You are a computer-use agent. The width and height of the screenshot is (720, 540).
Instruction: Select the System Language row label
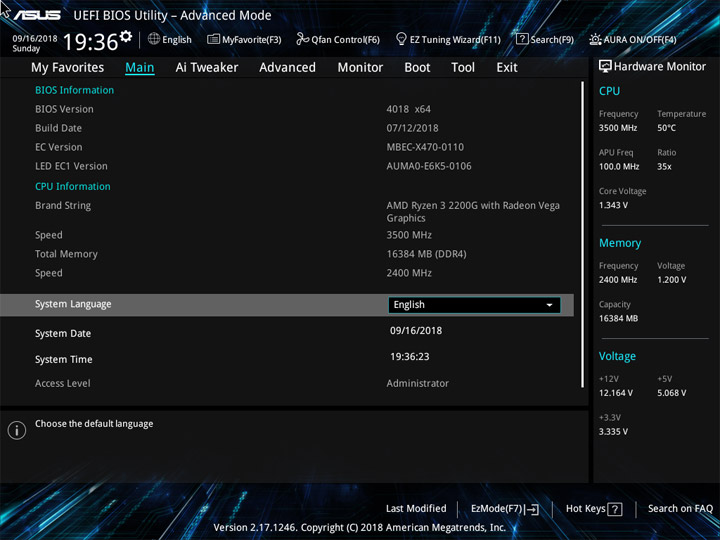73,304
